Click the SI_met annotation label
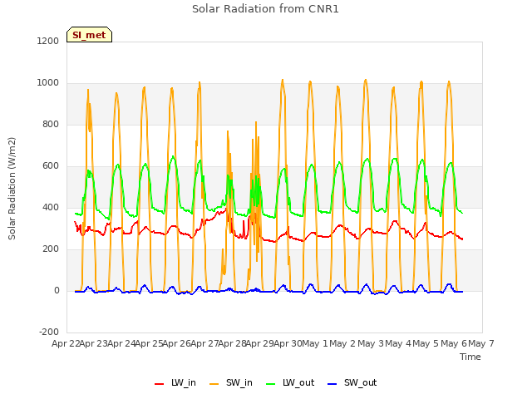The image size is (532, 399). [89, 35]
